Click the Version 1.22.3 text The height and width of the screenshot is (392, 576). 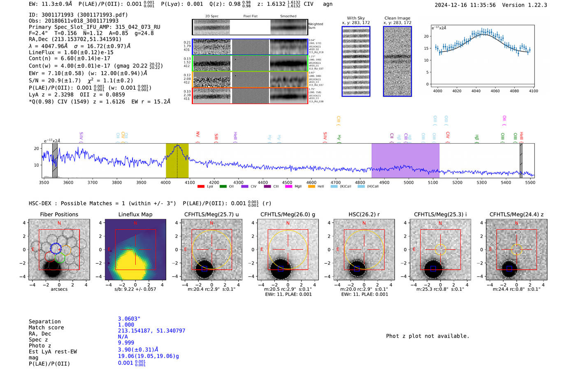click(525, 5)
